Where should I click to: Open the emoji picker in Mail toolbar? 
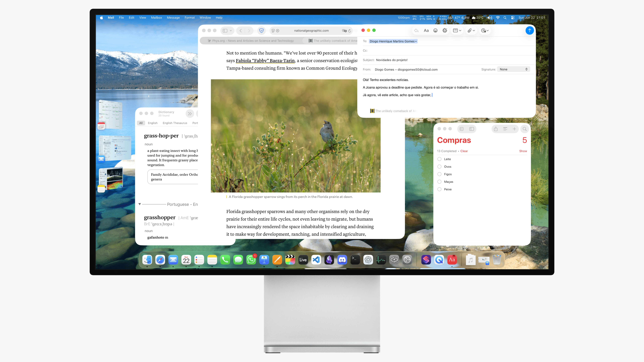(435, 30)
